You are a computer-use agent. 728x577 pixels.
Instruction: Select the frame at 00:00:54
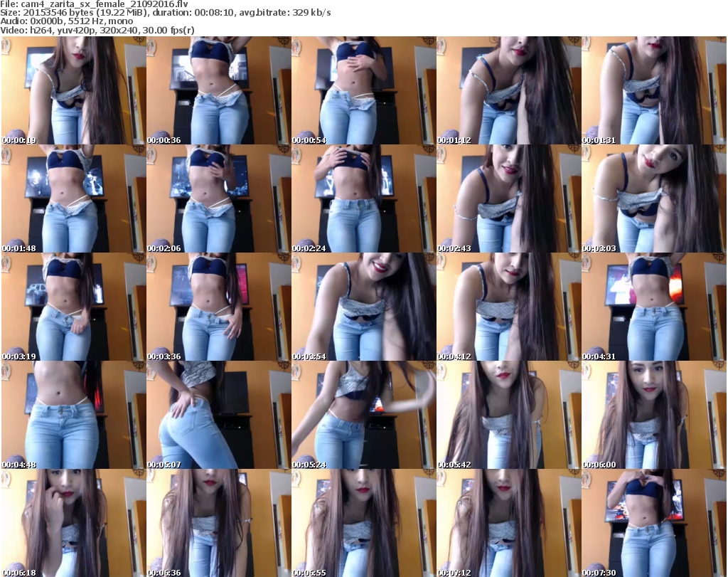pos(363,90)
